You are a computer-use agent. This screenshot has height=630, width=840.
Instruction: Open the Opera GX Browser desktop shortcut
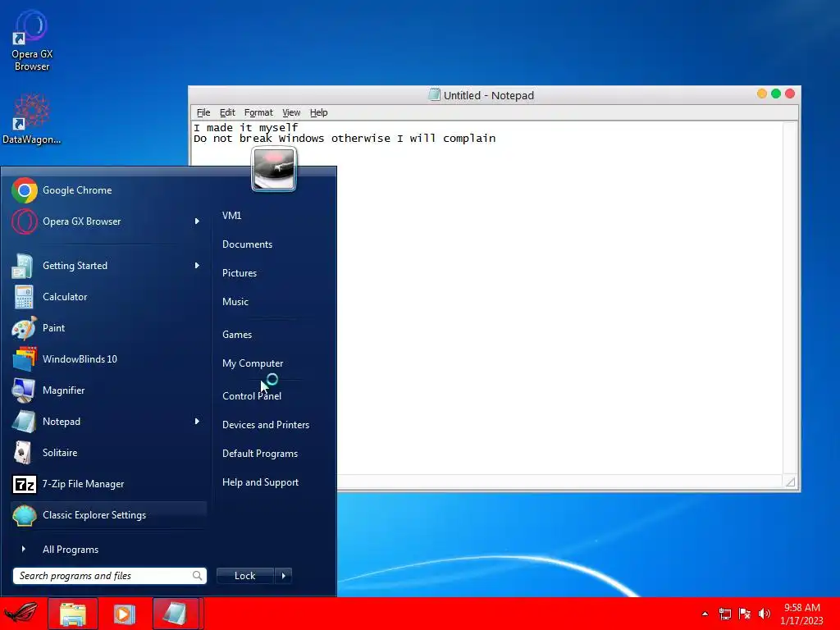[32, 40]
